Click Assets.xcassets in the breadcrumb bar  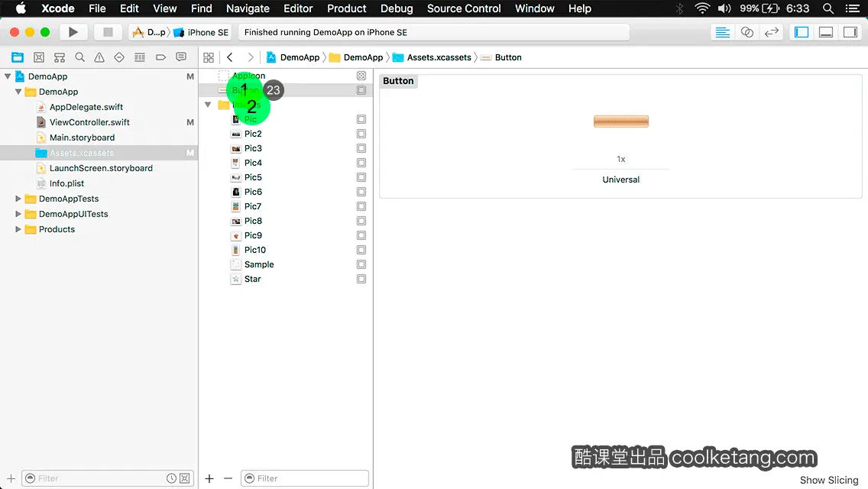click(432, 57)
